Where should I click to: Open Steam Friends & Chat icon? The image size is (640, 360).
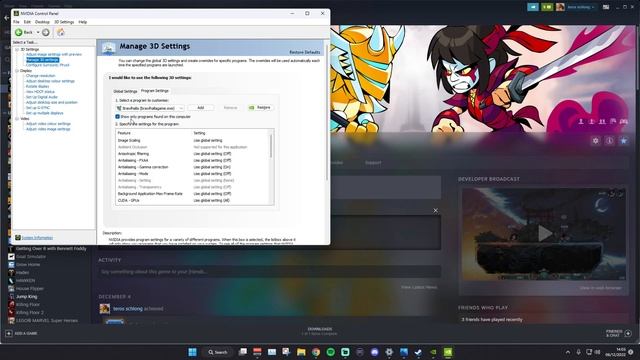click(x=628, y=333)
